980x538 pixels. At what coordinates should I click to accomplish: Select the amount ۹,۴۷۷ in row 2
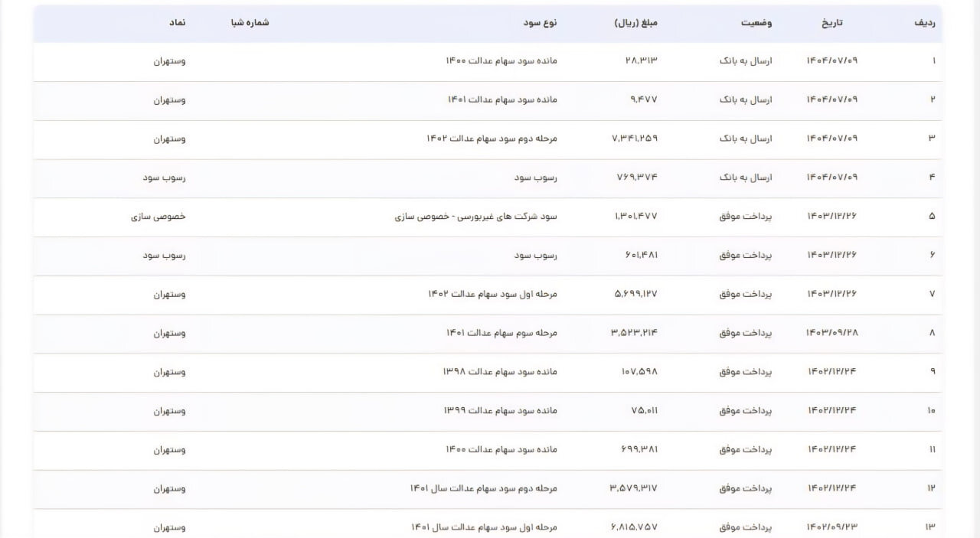[x=644, y=99]
